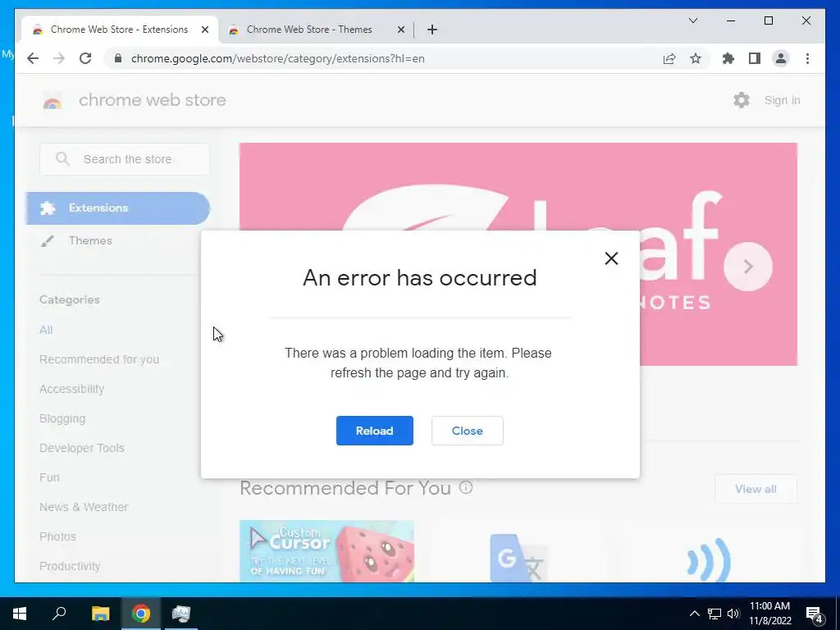The height and width of the screenshot is (630, 840).
Task: Open the notification center icon
Action: (815, 614)
